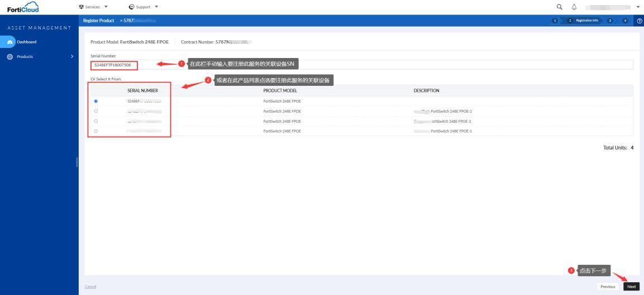Click the Next button
Viewport: 644px width, 295px height.
[631, 287]
